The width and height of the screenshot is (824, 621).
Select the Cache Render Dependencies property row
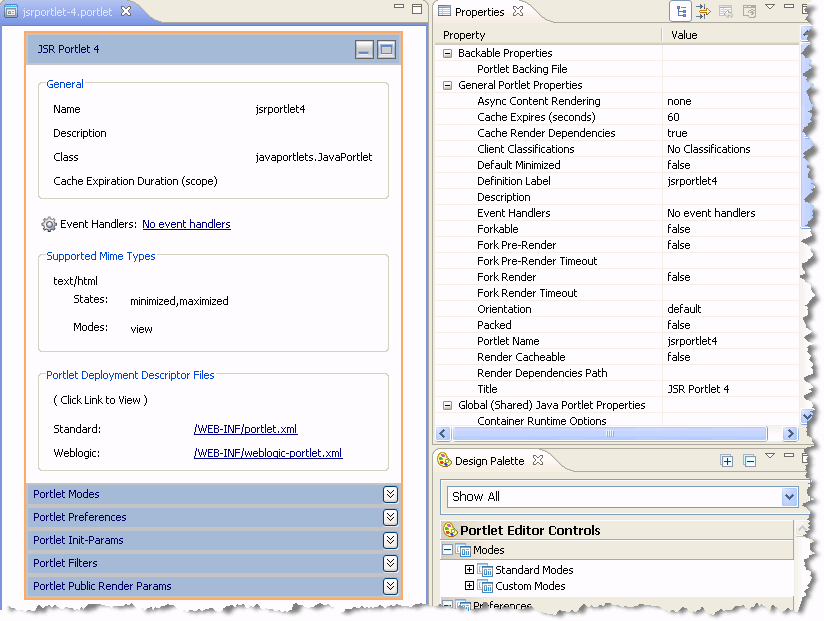tap(617, 133)
